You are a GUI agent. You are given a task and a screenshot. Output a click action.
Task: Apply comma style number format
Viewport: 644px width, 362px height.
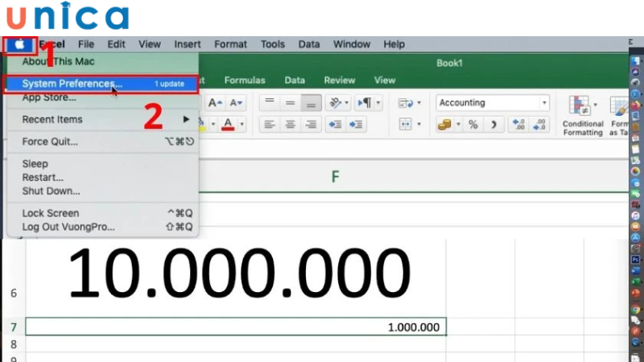[x=493, y=125]
